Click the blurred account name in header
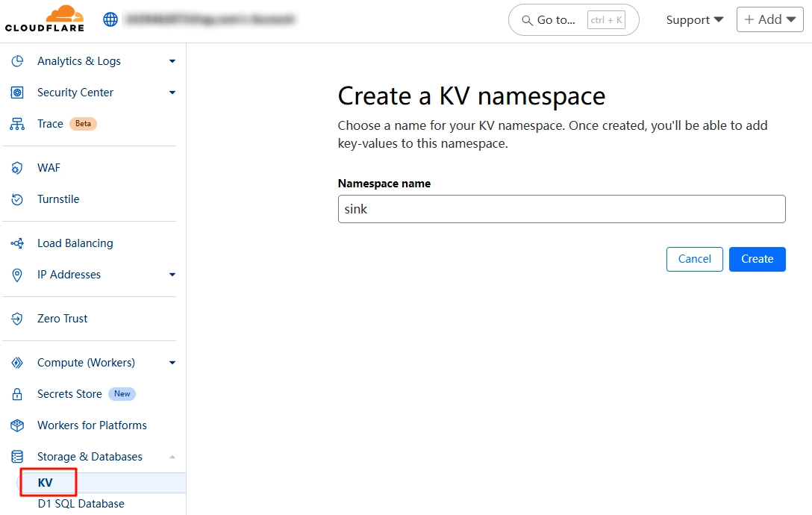The height and width of the screenshot is (515, 812). (x=210, y=19)
